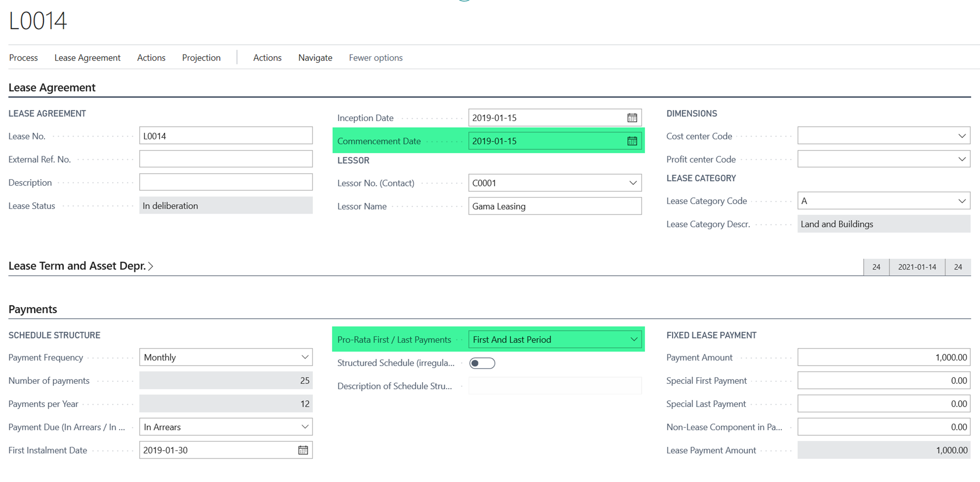Click the Description input field
This screenshot has height=482, width=980.
[226, 182]
